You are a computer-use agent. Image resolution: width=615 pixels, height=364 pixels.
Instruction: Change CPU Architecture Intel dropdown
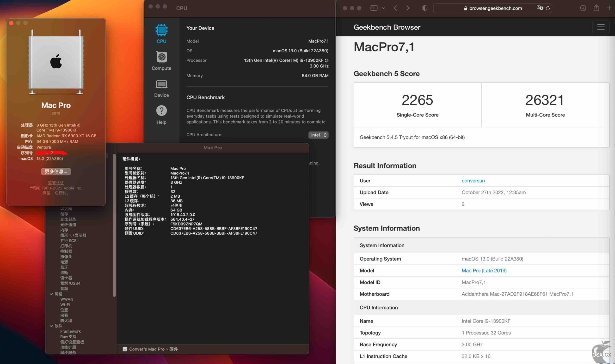pos(318,135)
